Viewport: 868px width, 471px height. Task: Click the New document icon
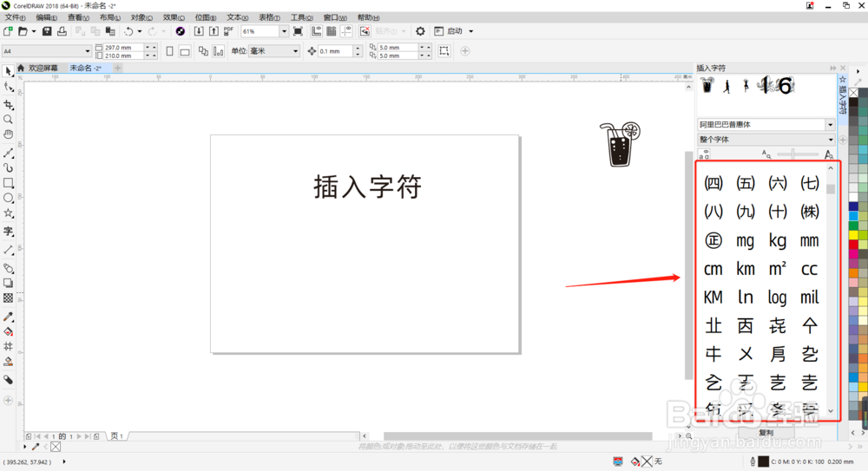point(8,31)
